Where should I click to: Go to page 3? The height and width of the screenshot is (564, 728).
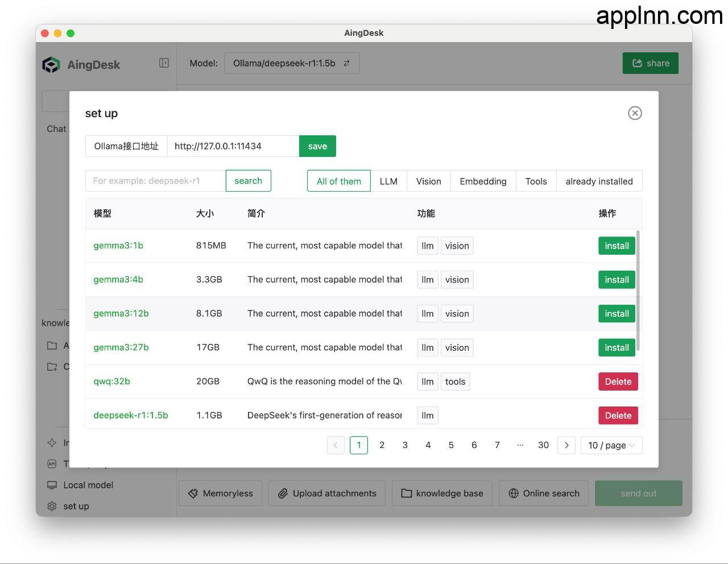(x=405, y=445)
